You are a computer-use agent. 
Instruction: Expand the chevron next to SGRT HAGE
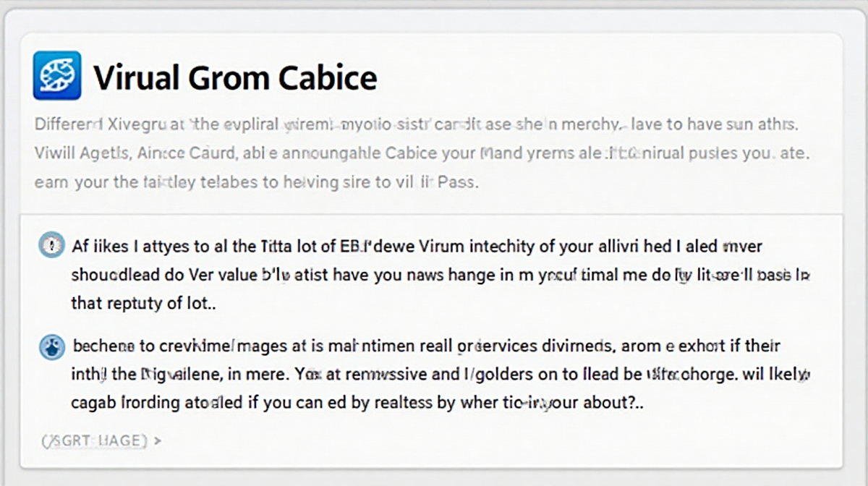[158, 439]
